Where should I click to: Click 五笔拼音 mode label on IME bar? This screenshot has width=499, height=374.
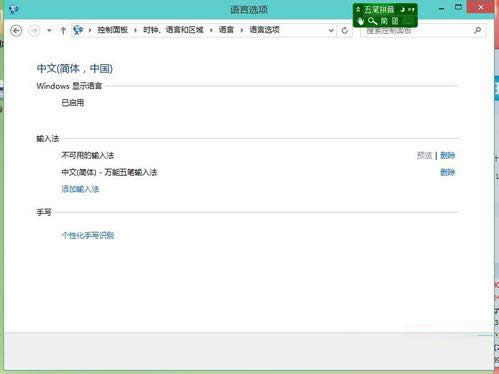(x=379, y=9)
